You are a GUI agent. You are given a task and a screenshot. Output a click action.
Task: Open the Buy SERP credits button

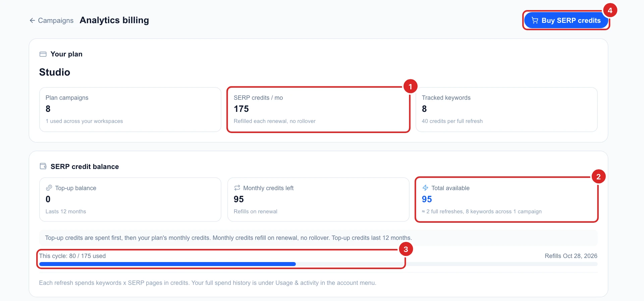click(x=566, y=20)
